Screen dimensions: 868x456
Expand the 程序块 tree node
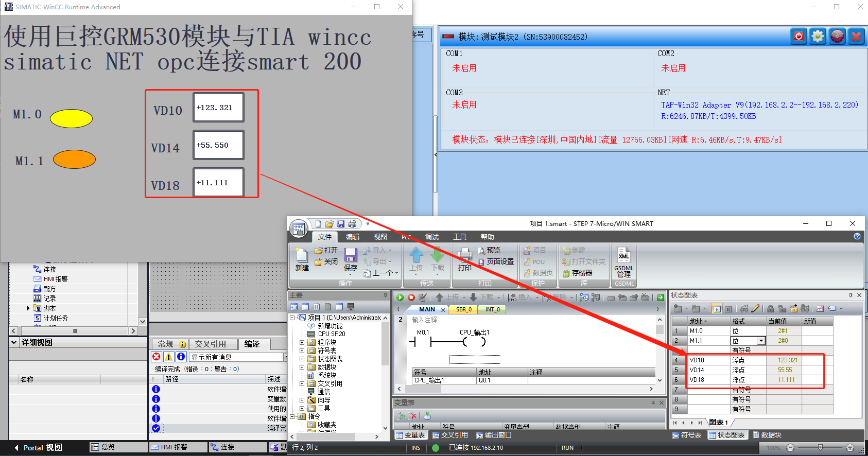pos(302,342)
